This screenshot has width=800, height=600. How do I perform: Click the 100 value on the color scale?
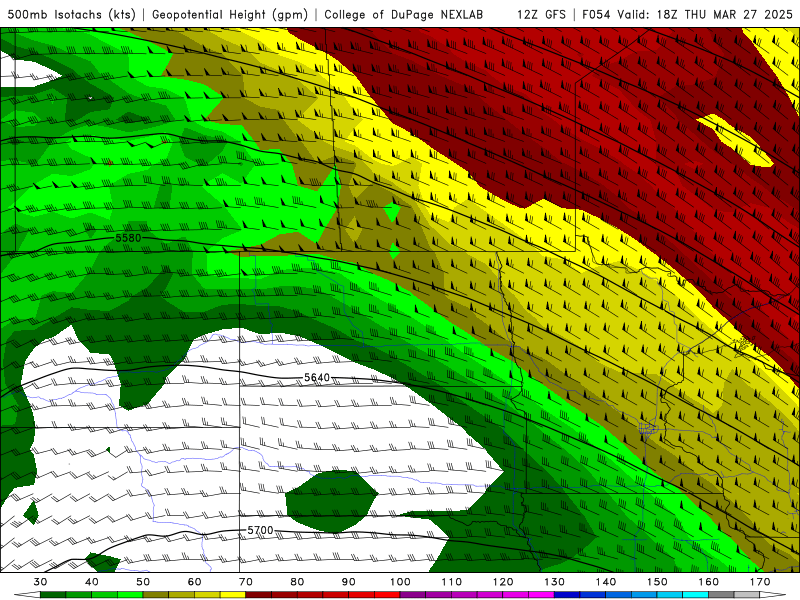(400, 582)
